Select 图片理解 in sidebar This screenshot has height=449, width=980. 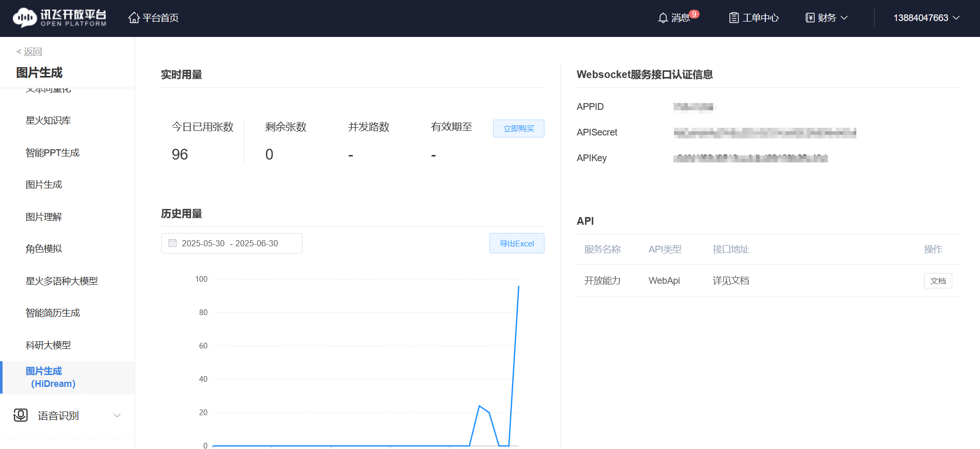(x=44, y=217)
